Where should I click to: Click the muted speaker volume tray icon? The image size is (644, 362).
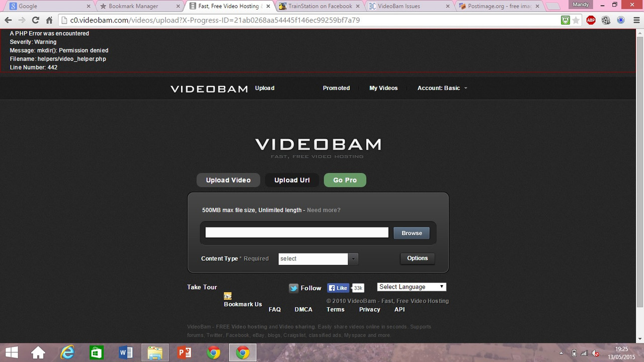(596, 353)
